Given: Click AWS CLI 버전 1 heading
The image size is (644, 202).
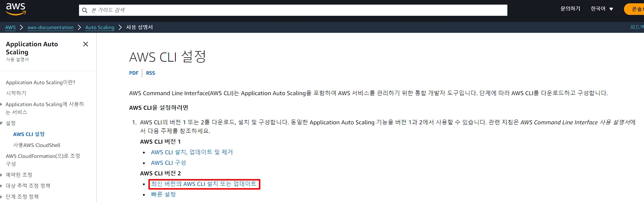Looking at the screenshot, I should (160, 141).
